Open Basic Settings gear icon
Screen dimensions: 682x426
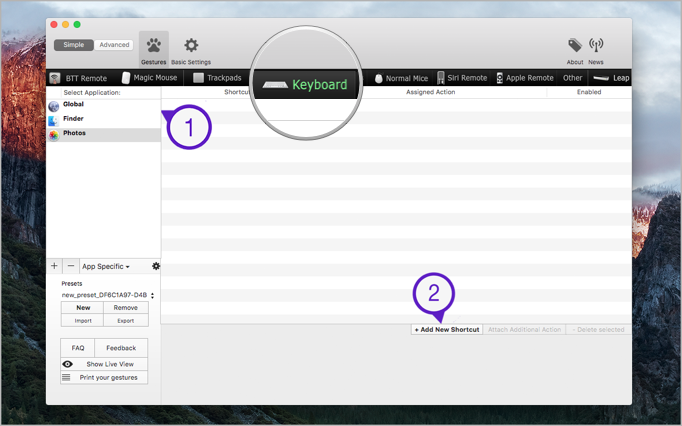(x=191, y=45)
